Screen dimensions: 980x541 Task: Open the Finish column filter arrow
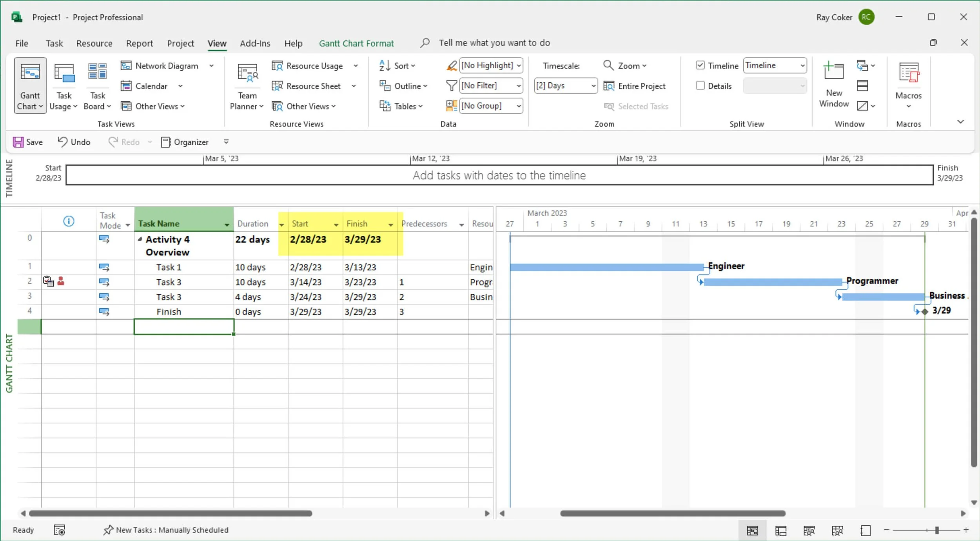[390, 224]
